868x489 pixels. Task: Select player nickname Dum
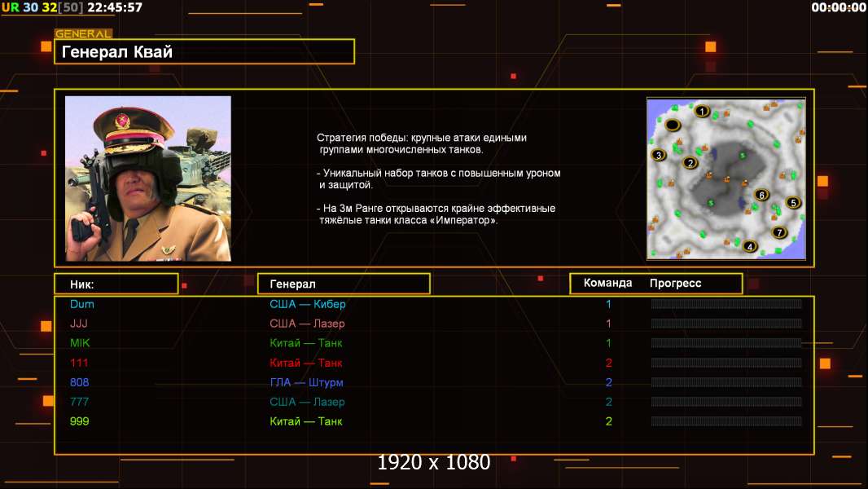click(82, 304)
